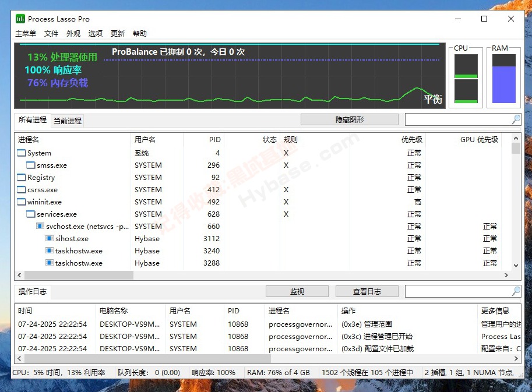Click the wininit.exe process icon

[22, 202]
